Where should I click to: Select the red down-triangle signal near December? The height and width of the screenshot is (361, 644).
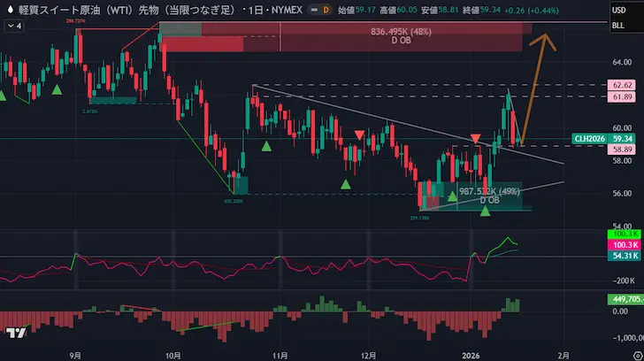[x=359, y=134]
